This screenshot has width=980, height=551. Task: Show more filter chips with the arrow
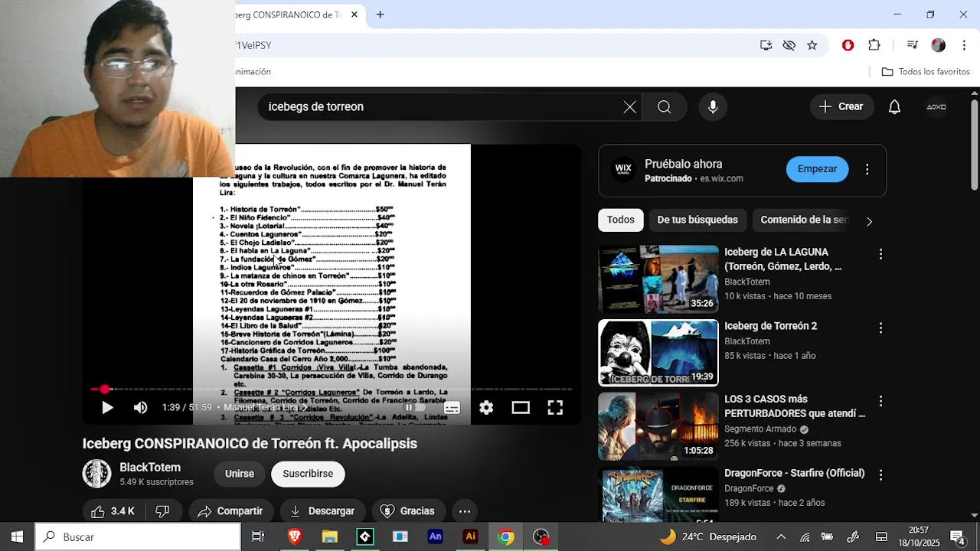(x=869, y=221)
